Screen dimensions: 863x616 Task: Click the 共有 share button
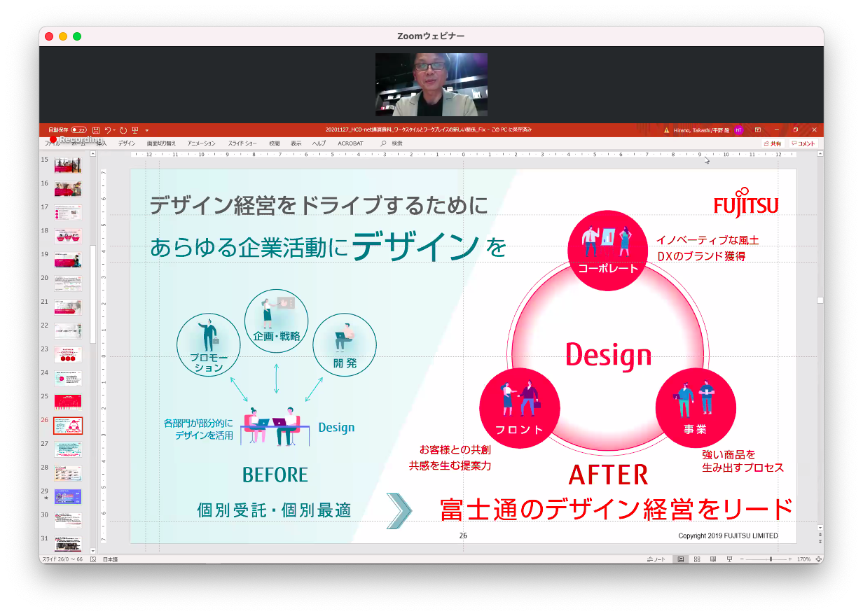click(x=772, y=143)
